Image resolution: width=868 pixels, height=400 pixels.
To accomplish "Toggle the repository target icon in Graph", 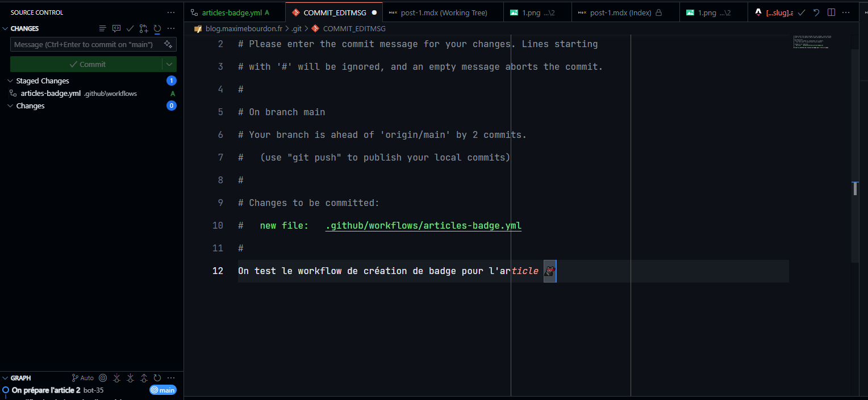I will coord(102,378).
